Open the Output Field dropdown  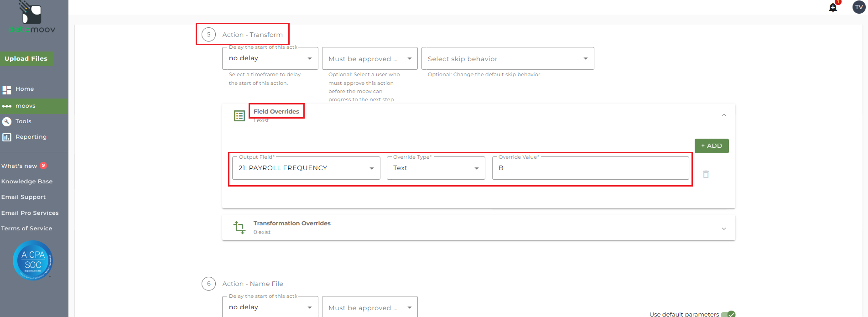pyautogui.click(x=306, y=168)
